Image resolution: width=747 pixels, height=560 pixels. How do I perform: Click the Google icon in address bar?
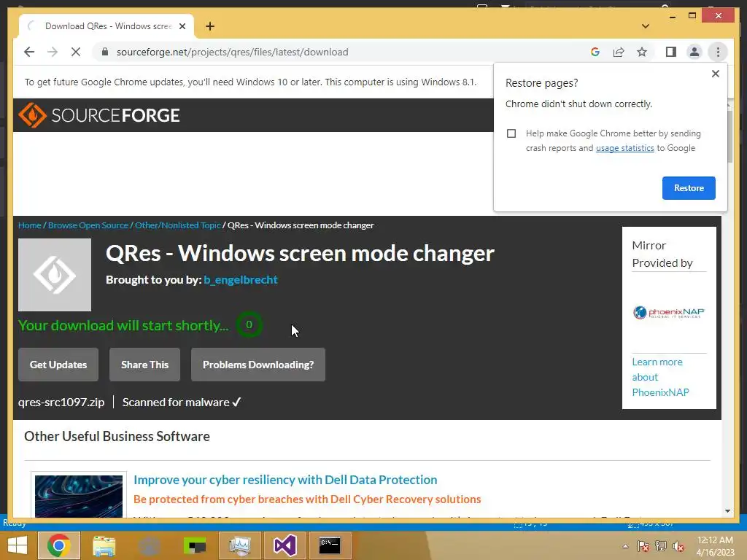595,52
